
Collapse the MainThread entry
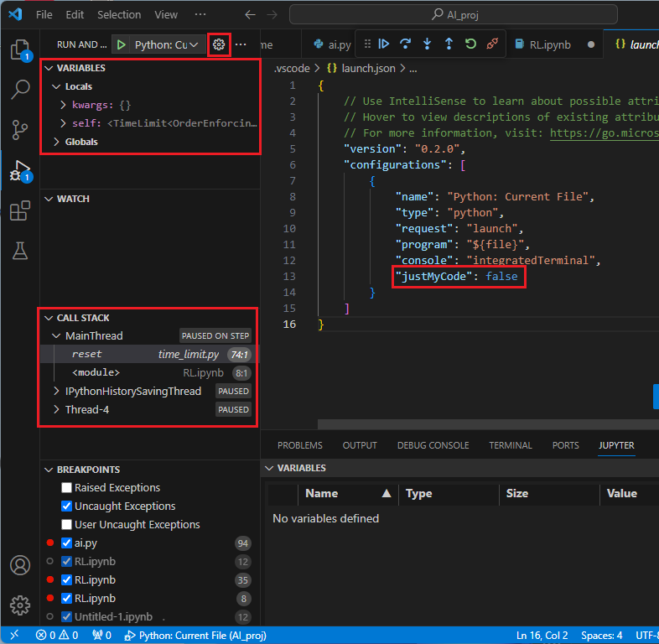pyautogui.click(x=56, y=336)
